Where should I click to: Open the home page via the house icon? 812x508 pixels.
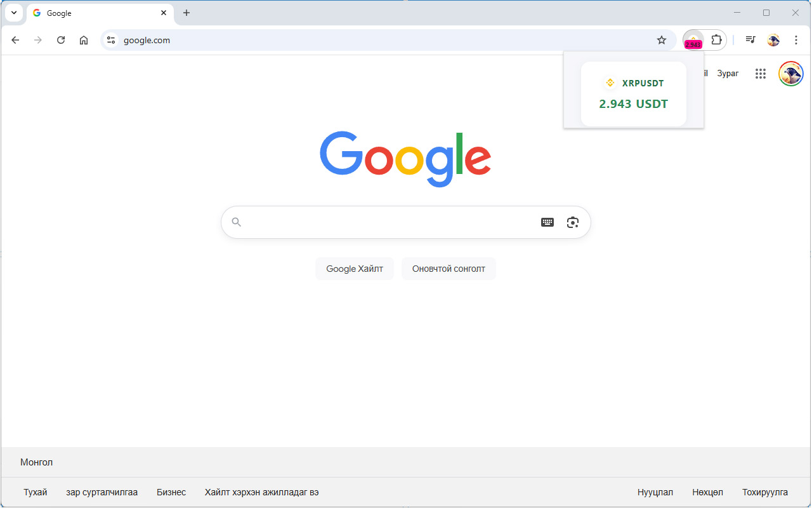[x=84, y=40]
